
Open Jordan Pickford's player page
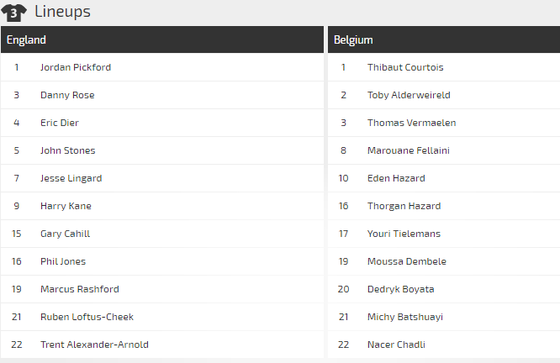[76, 67]
